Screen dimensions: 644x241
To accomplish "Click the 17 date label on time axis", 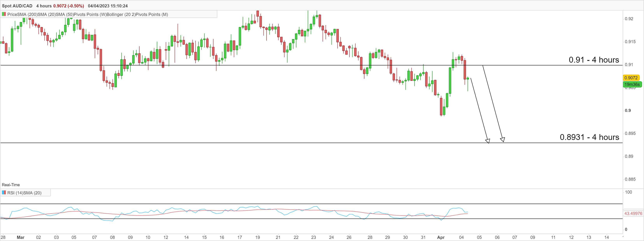I will 240,237.
